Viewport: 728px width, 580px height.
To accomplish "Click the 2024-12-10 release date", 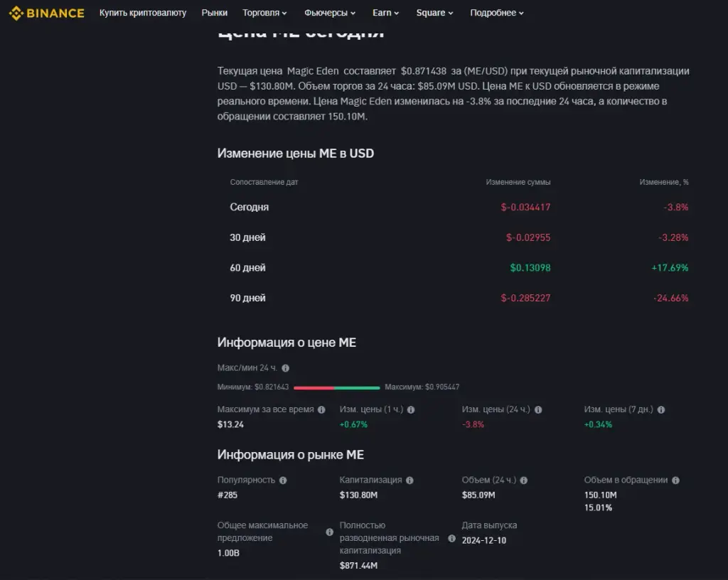I will [483, 541].
